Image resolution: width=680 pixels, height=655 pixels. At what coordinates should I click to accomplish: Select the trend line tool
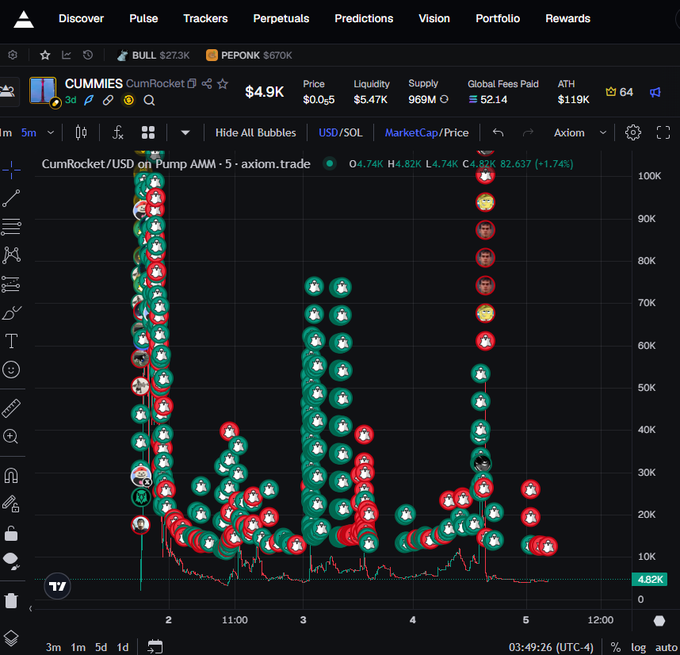pos(11,198)
